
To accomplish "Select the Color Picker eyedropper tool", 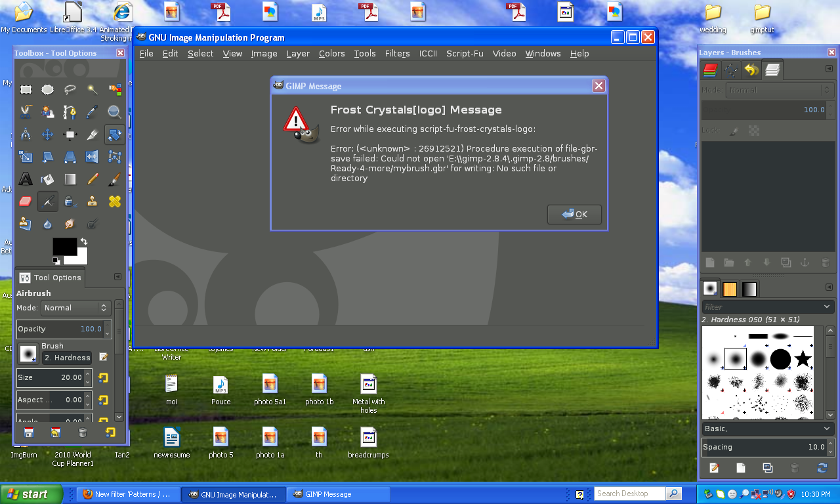I will click(93, 112).
